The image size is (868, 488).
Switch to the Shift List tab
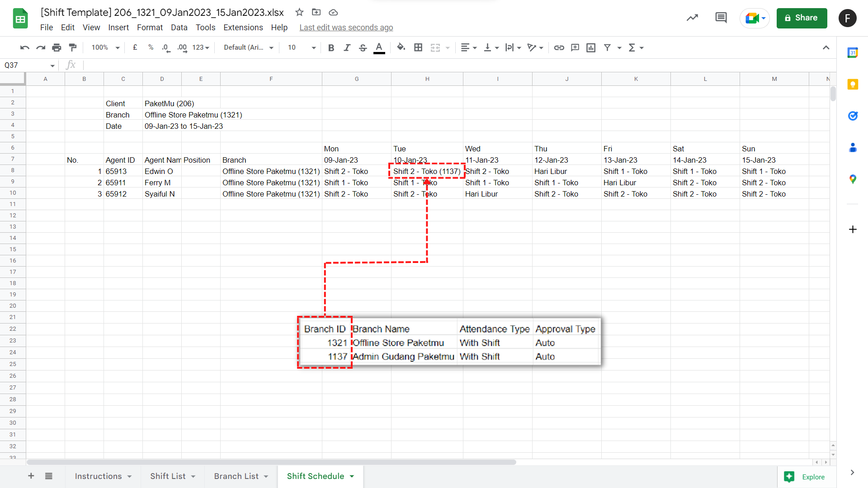coord(173,476)
